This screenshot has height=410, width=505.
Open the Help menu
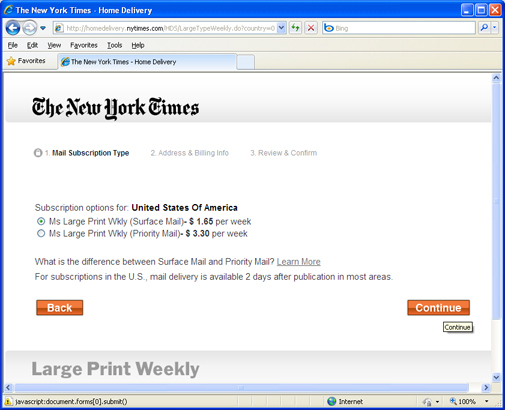(x=138, y=45)
